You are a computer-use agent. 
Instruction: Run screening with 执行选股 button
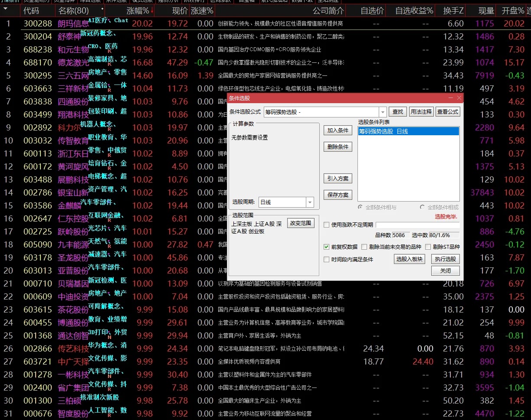[x=445, y=259]
